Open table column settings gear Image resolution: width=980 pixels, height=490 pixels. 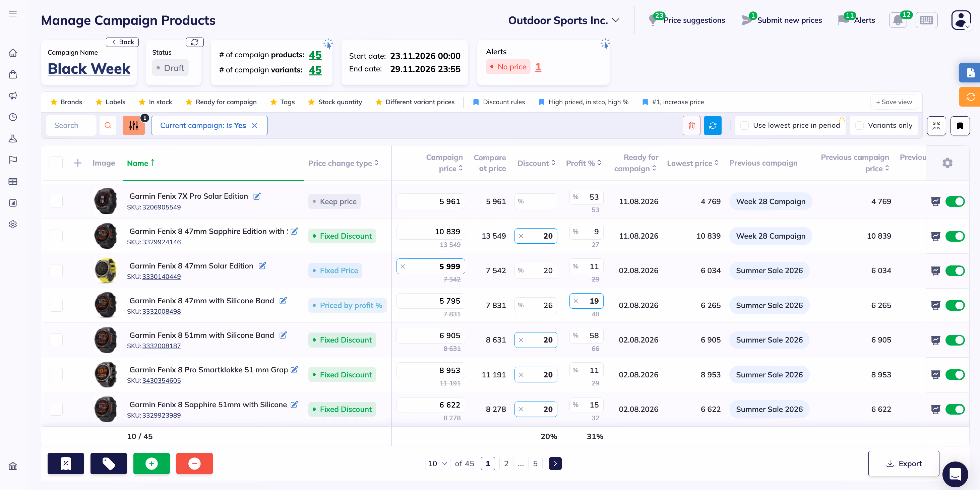pos(947,163)
